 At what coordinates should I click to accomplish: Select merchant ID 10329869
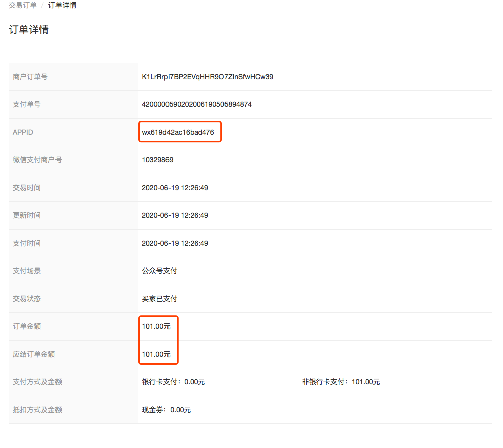(157, 160)
